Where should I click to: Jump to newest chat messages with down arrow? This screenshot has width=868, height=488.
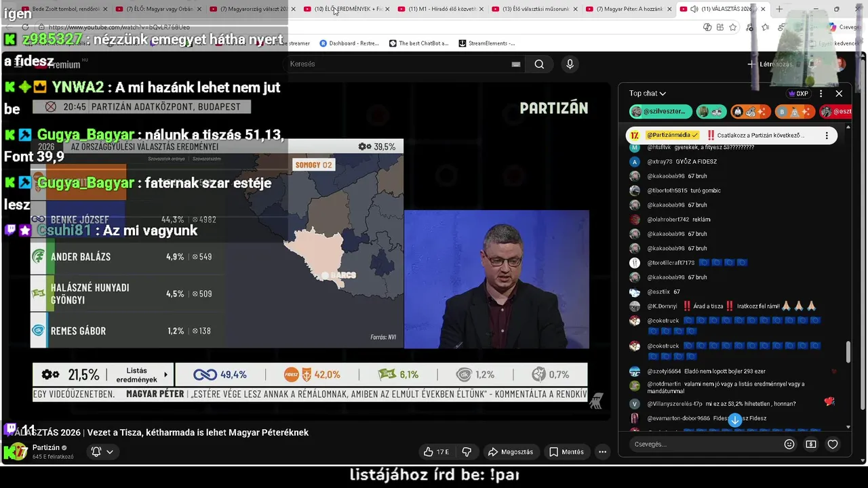tap(734, 420)
